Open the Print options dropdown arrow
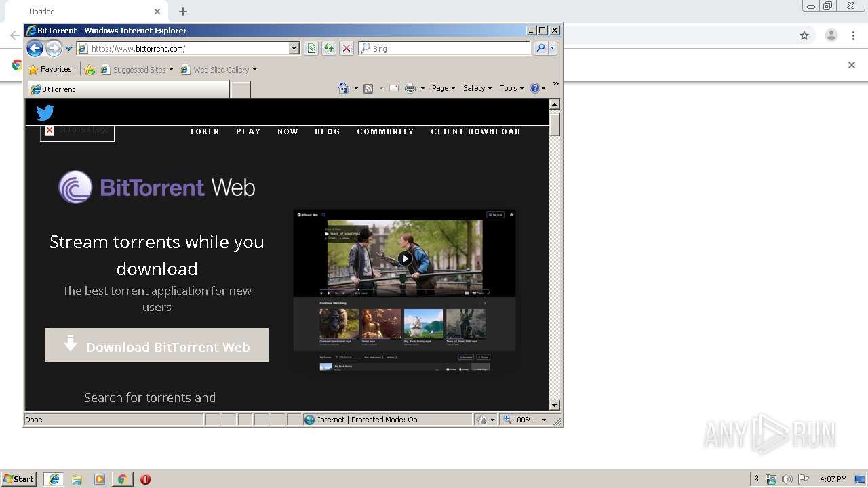This screenshot has width=868, height=488. (422, 88)
